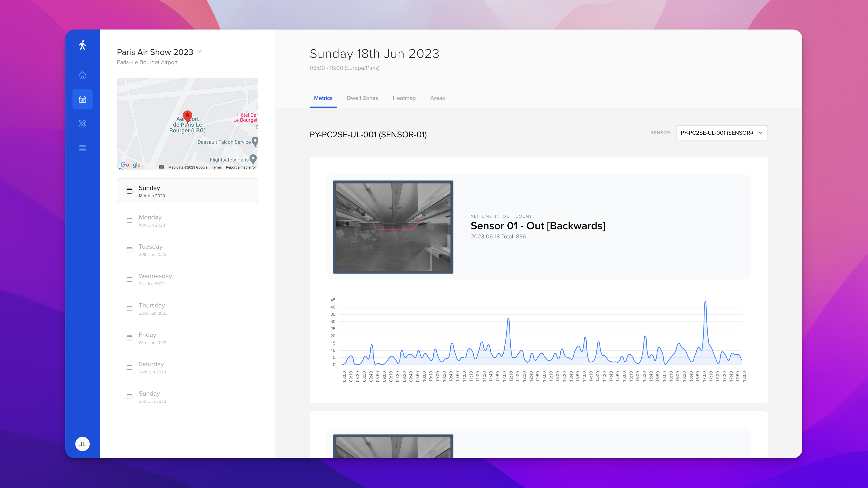868x488 pixels.
Task: Select the calendar icon in the sidebar
Action: point(82,99)
